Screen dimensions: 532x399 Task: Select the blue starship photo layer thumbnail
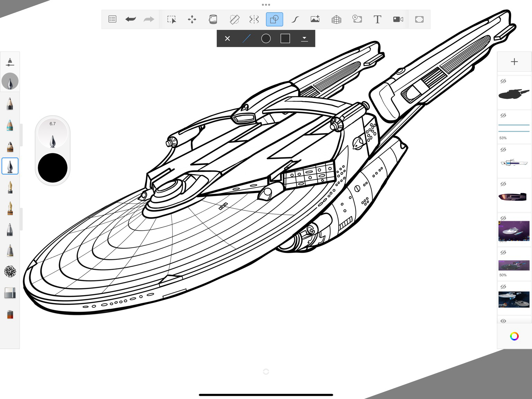tap(514, 300)
